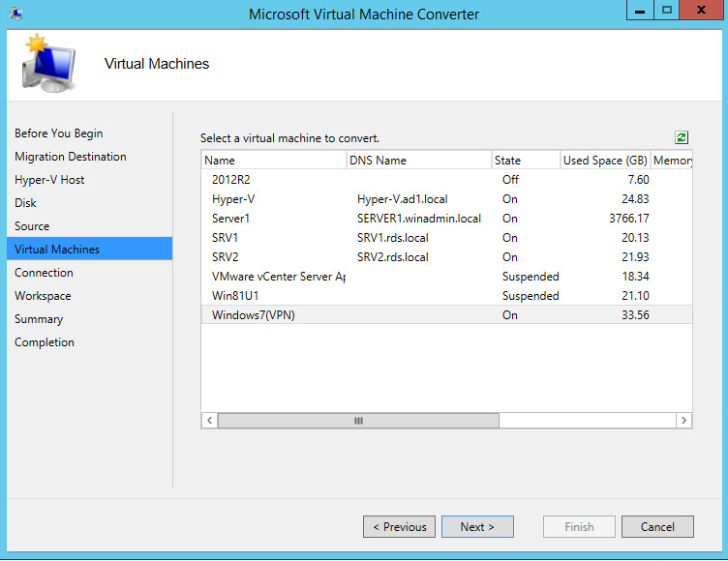
Task: Close the Virtual Machine Converter window
Action: [x=701, y=11]
